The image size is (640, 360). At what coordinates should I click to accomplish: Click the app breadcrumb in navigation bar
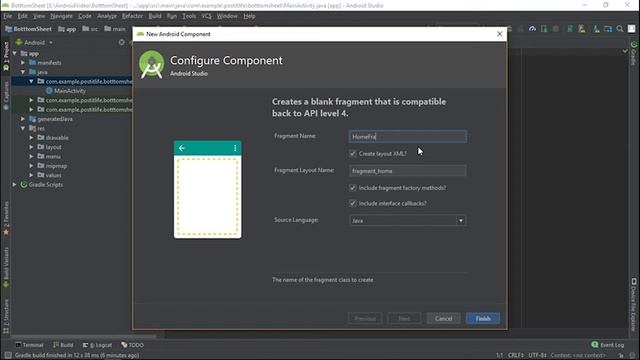pyautogui.click(x=67, y=29)
